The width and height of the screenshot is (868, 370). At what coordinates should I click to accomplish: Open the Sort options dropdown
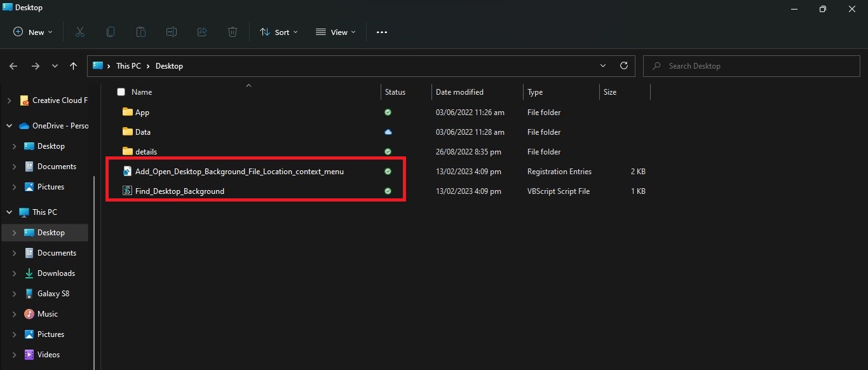pyautogui.click(x=278, y=32)
